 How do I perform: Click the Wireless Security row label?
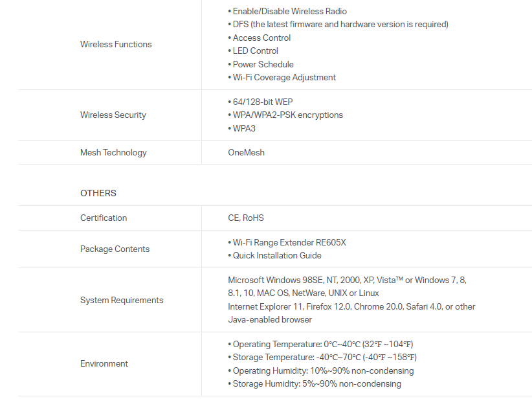click(x=113, y=115)
